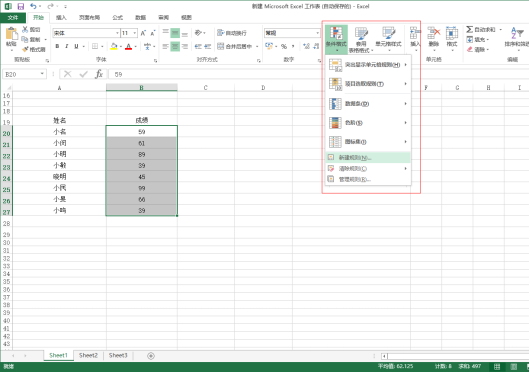The width and height of the screenshot is (530, 373).
Task: Switch to the Sheet2 tab
Action: [x=88, y=355]
